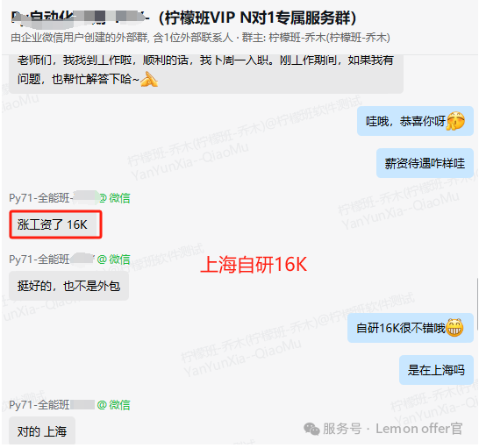This screenshot has height=448, width=479.
Task: Click the chat scrollbar thumb on right edge
Action: (477, 304)
